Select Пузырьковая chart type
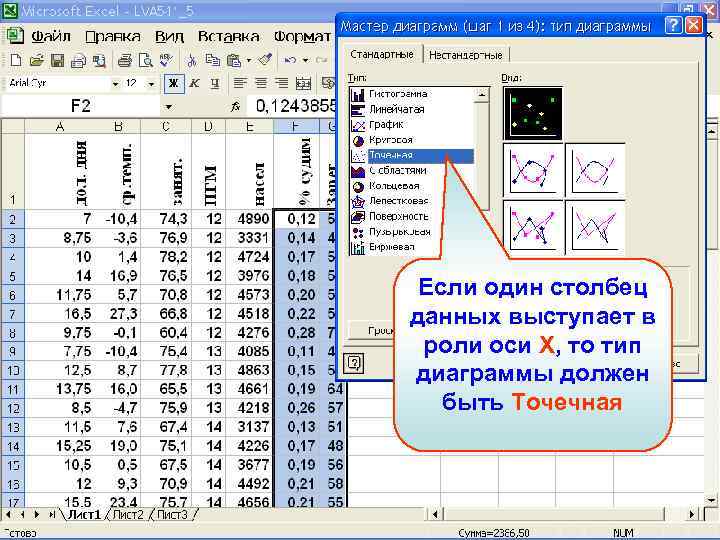The width and height of the screenshot is (720, 540). click(x=412, y=232)
